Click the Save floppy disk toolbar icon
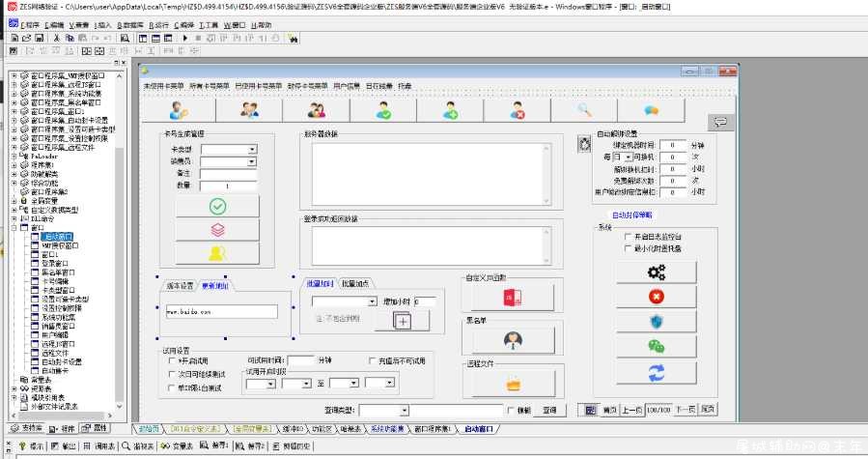 [40, 39]
